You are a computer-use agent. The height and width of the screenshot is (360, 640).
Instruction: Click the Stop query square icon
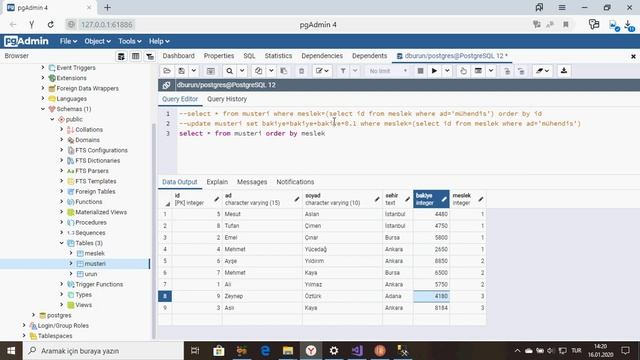tap(420, 71)
